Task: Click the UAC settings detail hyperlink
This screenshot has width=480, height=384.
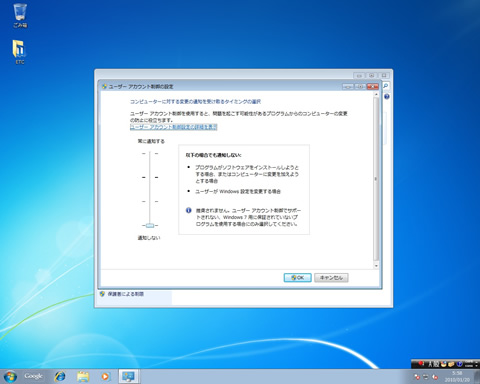Action: click(174, 127)
